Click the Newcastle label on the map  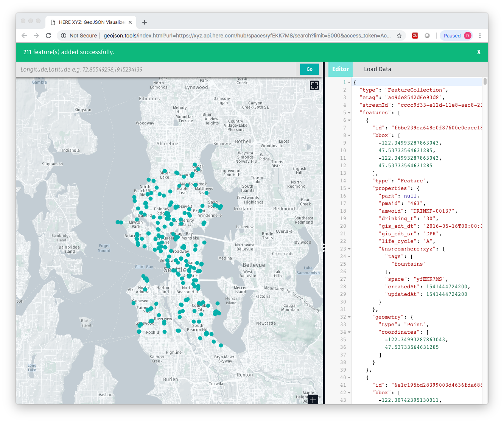click(266, 323)
